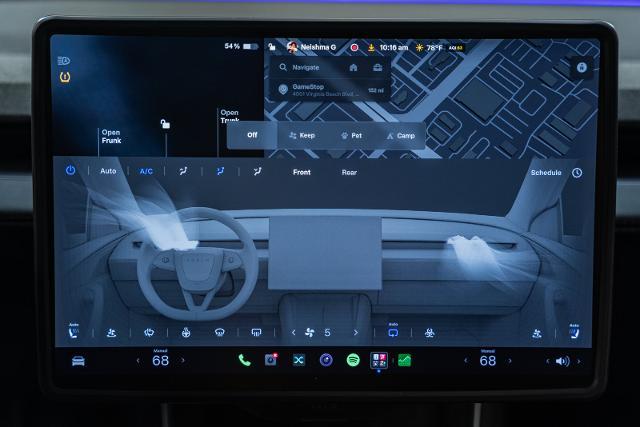
Task: Tap the map orientation button
Action: pos(582,67)
